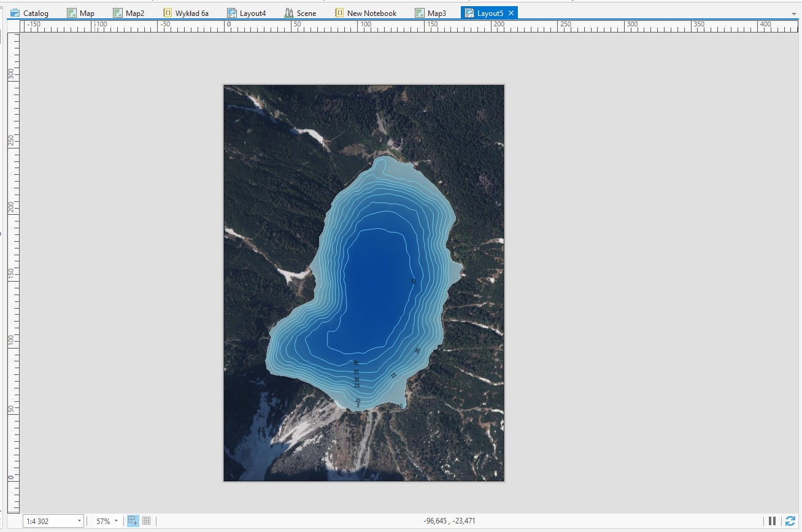
Task: Open the tab list dropdown arrow
Action: (793, 13)
